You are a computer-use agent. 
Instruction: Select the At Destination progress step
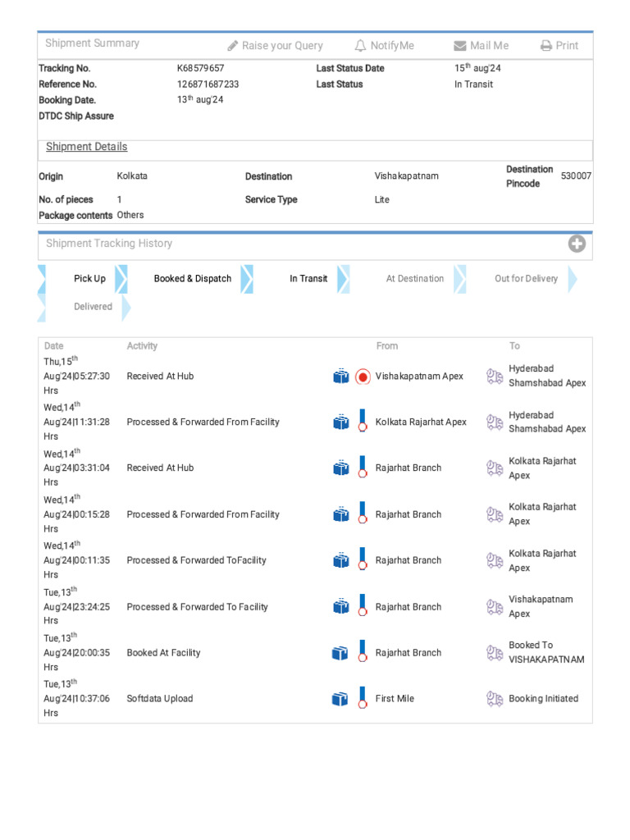click(414, 279)
